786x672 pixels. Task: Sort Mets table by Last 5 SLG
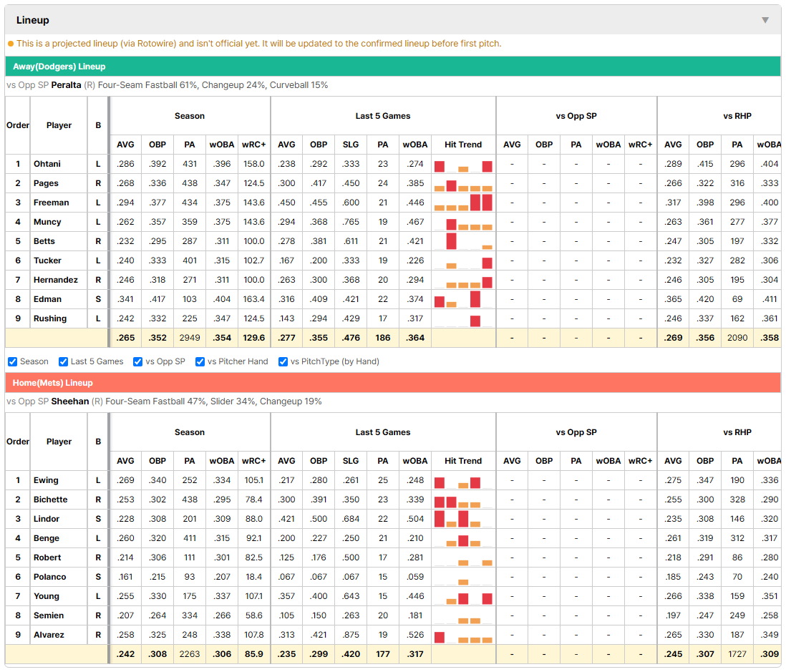tap(351, 461)
